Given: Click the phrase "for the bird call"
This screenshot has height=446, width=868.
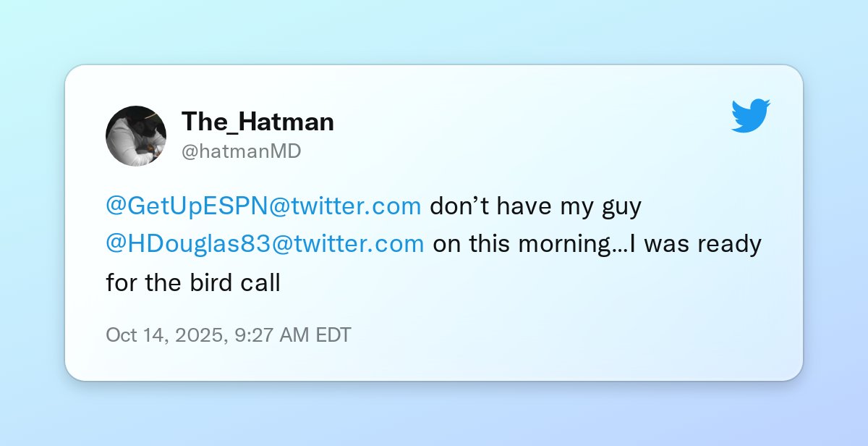Looking at the screenshot, I should point(192,282).
